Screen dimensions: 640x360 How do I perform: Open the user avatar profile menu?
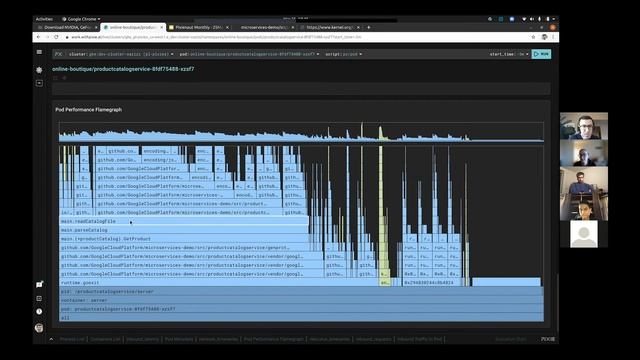click(39, 328)
